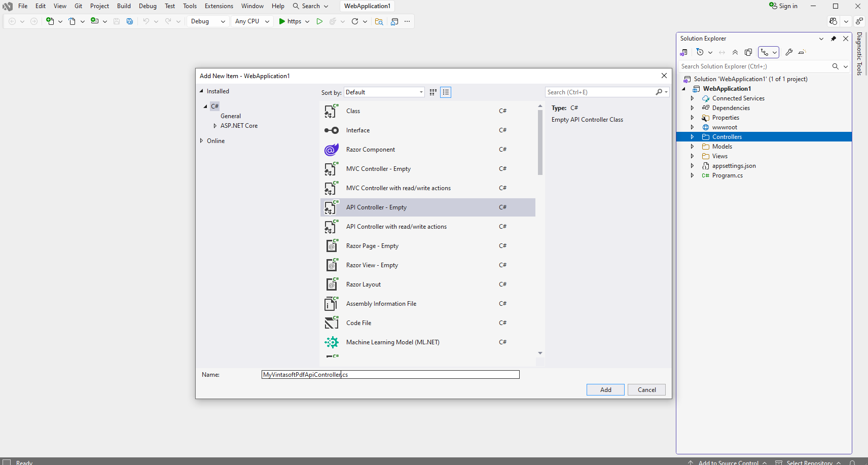This screenshot has height=465, width=868.
Task: Pin the Solution Explorer panel
Action: (x=834, y=39)
